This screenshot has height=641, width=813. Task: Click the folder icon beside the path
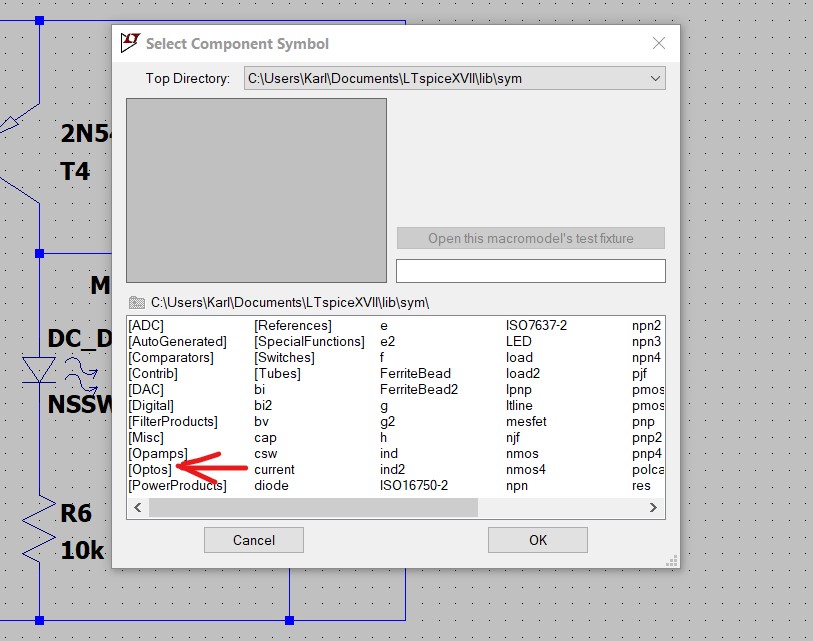click(137, 302)
